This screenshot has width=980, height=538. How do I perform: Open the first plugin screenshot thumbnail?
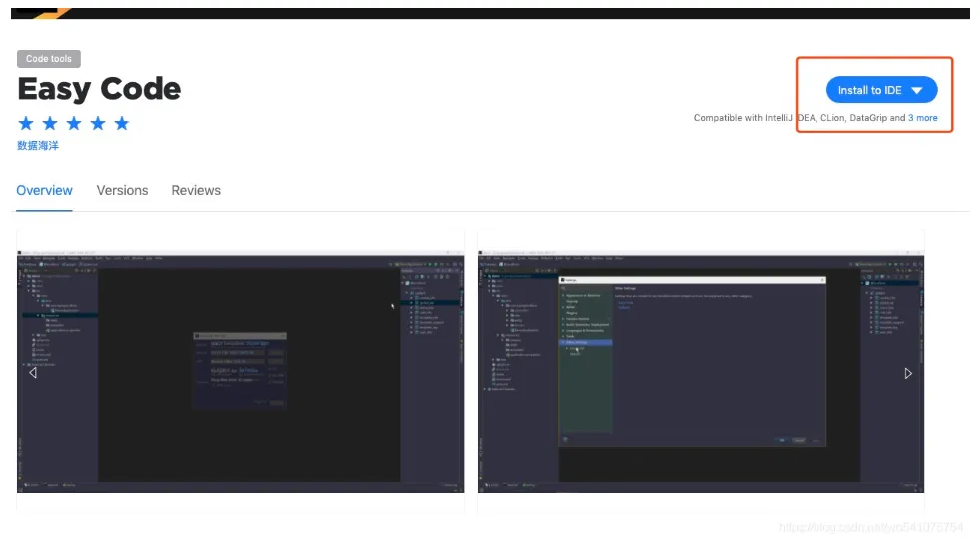[x=240, y=372]
